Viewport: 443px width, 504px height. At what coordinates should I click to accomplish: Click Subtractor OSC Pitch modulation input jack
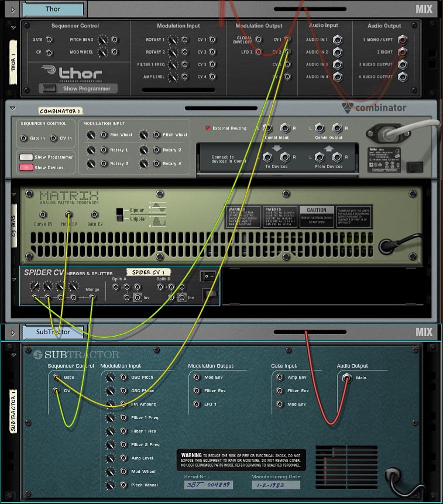click(x=123, y=378)
